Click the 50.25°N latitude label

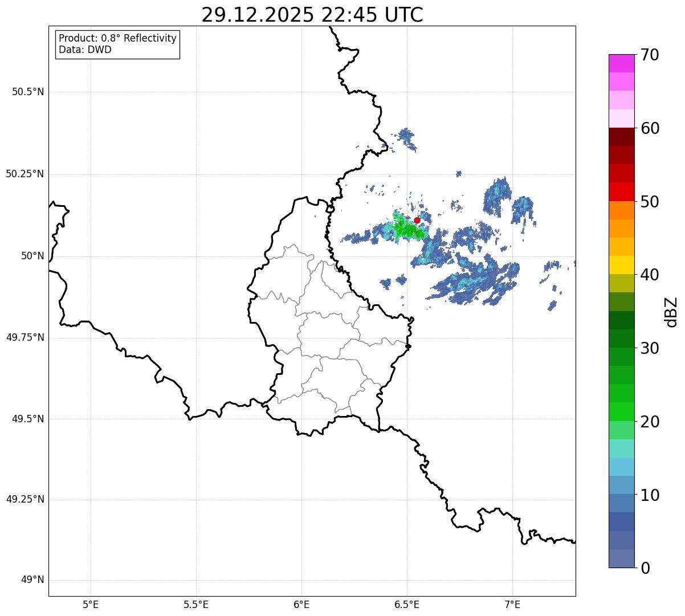(25, 174)
